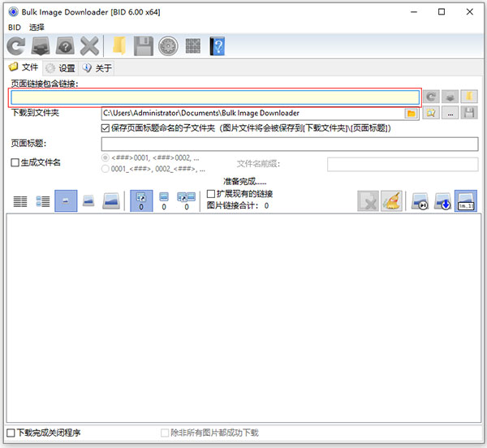Click the tray icon with question mark
This screenshot has width=487, height=448.
(65, 46)
